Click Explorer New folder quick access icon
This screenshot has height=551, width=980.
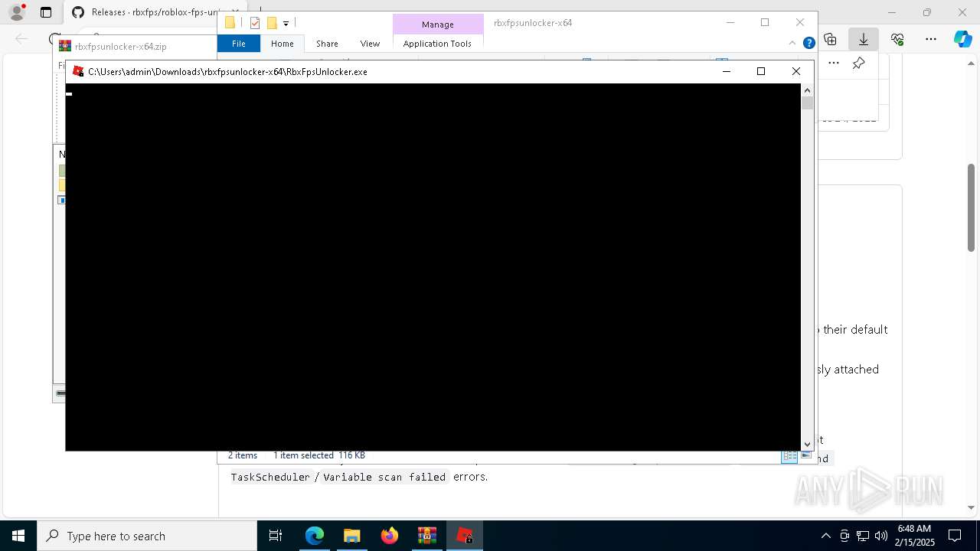coord(272,23)
